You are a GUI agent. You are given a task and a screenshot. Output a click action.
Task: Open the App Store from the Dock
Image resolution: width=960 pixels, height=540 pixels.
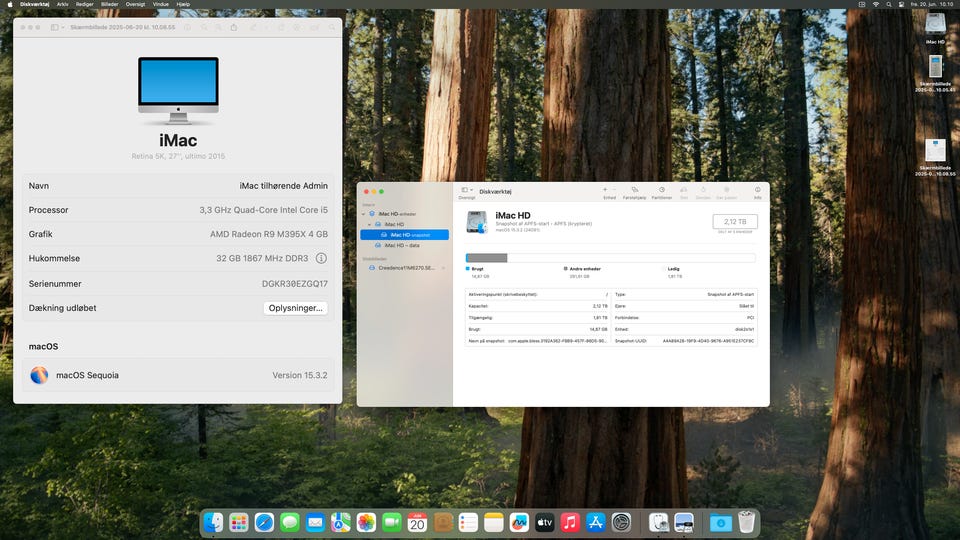pos(596,522)
